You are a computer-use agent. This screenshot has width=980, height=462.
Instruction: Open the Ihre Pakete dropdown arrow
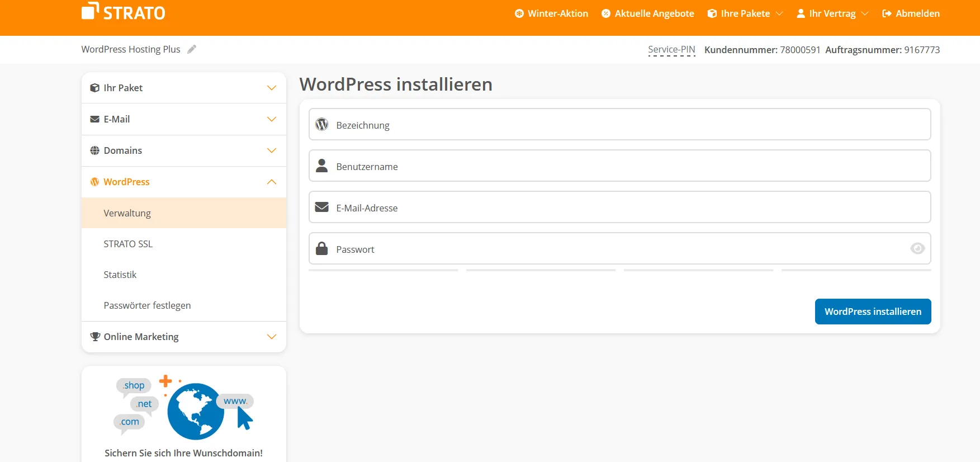pos(779,13)
